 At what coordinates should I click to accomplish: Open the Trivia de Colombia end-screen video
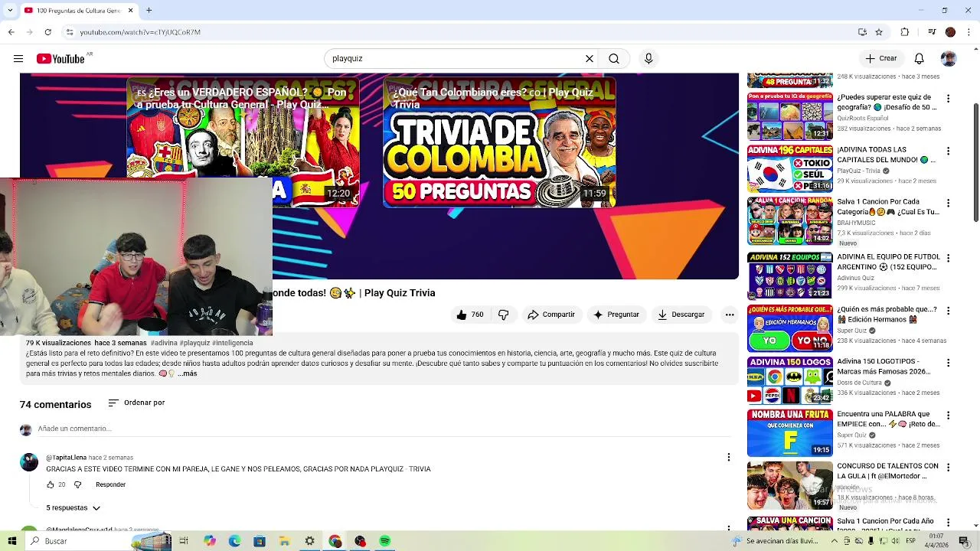499,143
